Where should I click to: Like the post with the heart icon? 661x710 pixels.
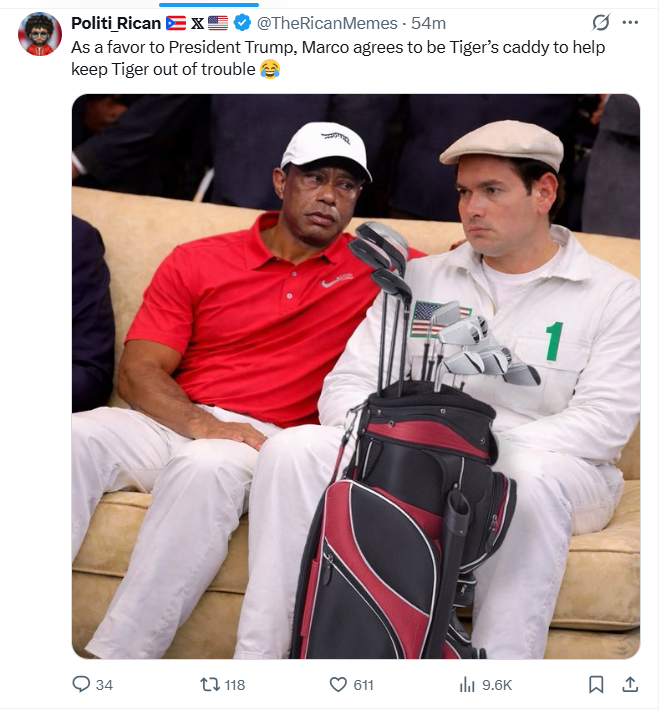click(x=338, y=684)
